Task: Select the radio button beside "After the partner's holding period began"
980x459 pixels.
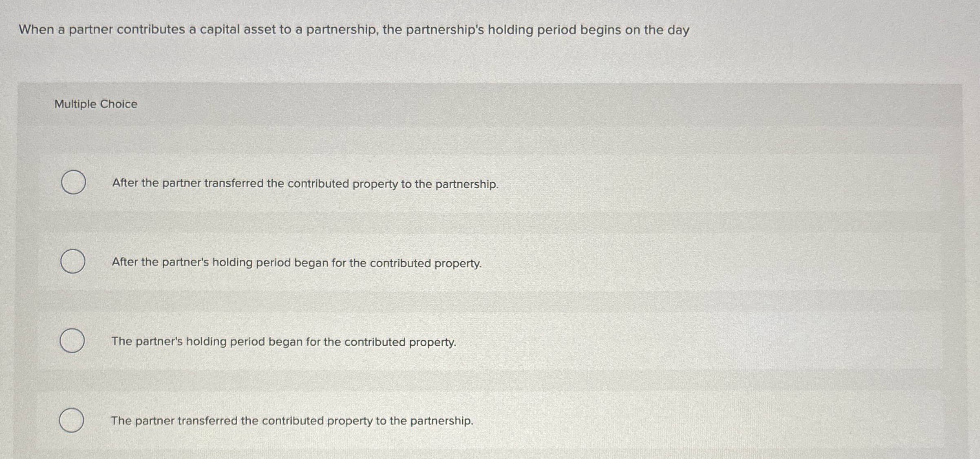Action: pos(73,262)
